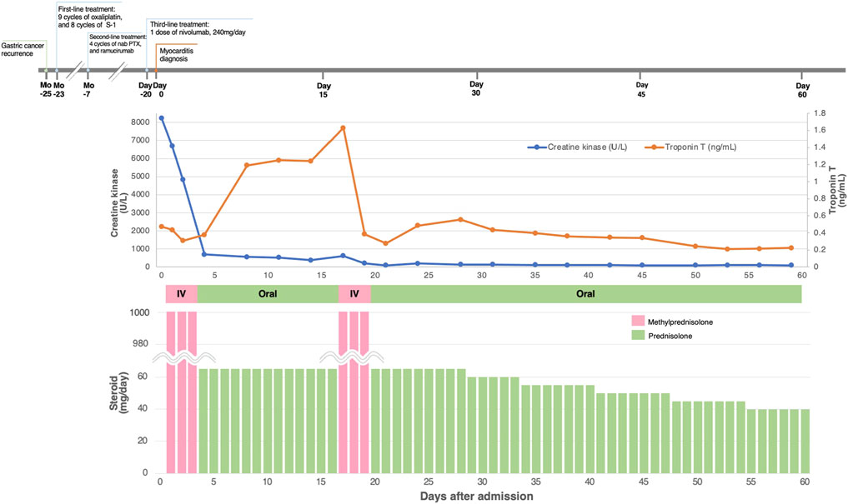Image resolution: width=848 pixels, height=504 pixels.
Task: Select the creatine kinase data point at day 4
Action: tap(204, 254)
